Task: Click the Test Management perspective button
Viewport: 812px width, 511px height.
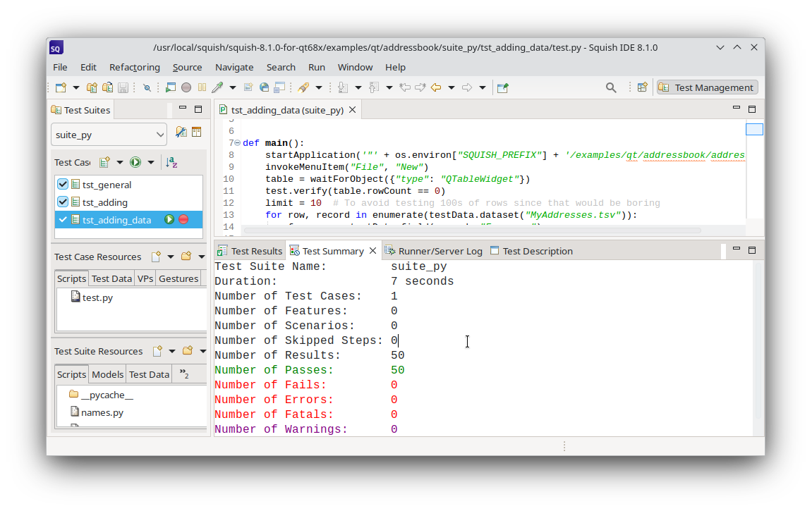Action: (x=707, y=87)
